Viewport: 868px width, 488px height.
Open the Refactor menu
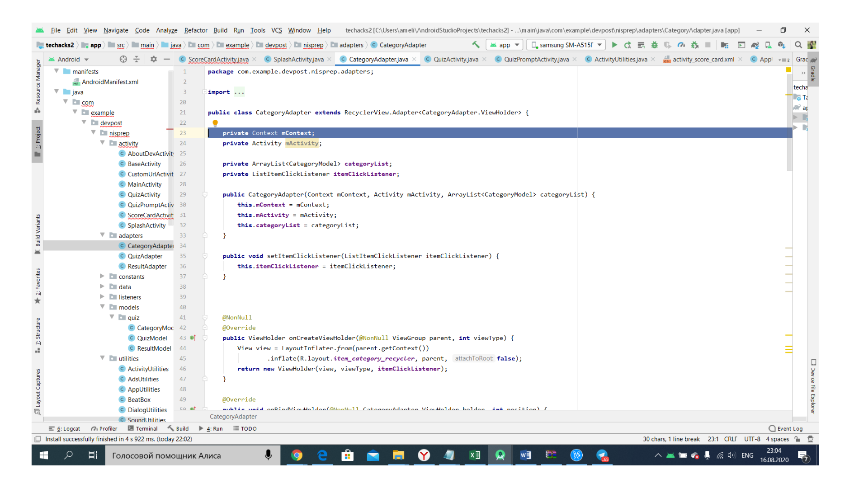(x=195, y=30)
